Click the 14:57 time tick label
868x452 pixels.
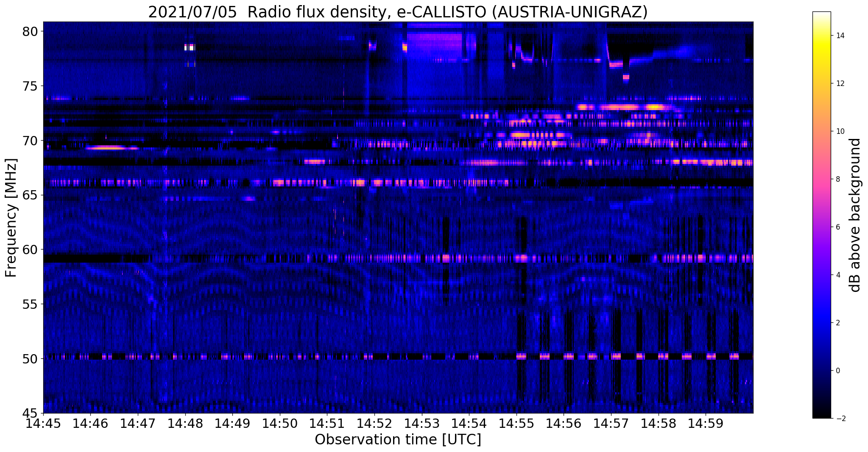[x=611, y=423]
